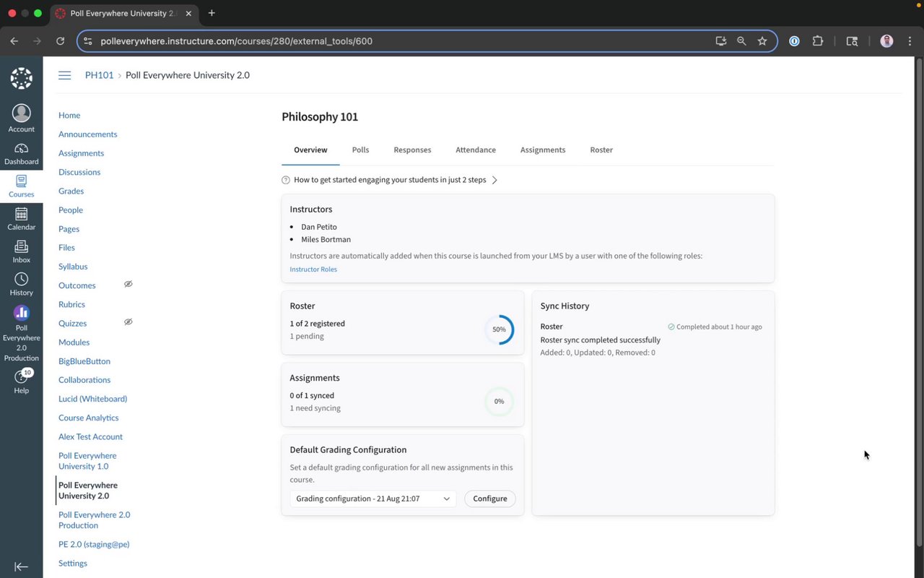Switch to the Polls tab

tap(360, 150)
